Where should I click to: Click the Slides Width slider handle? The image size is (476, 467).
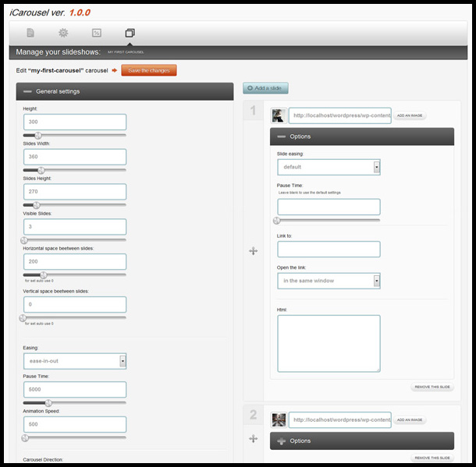41,170
